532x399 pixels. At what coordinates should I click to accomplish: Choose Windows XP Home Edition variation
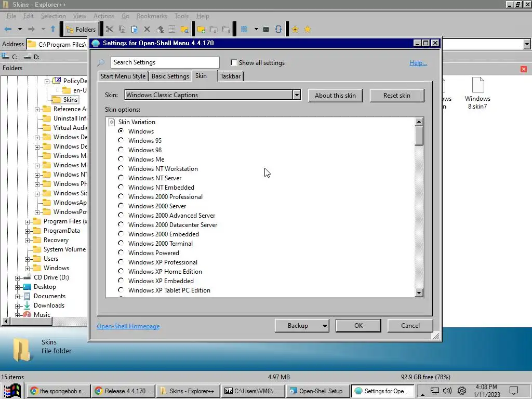point(121,271)
